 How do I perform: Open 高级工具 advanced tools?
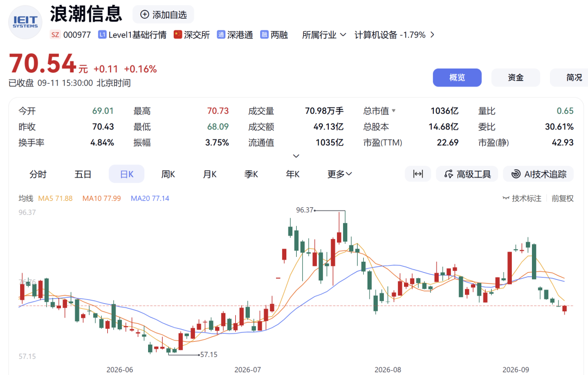467,174
